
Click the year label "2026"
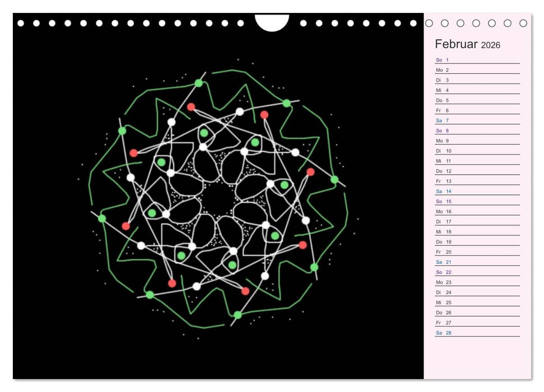click(492, 45)
